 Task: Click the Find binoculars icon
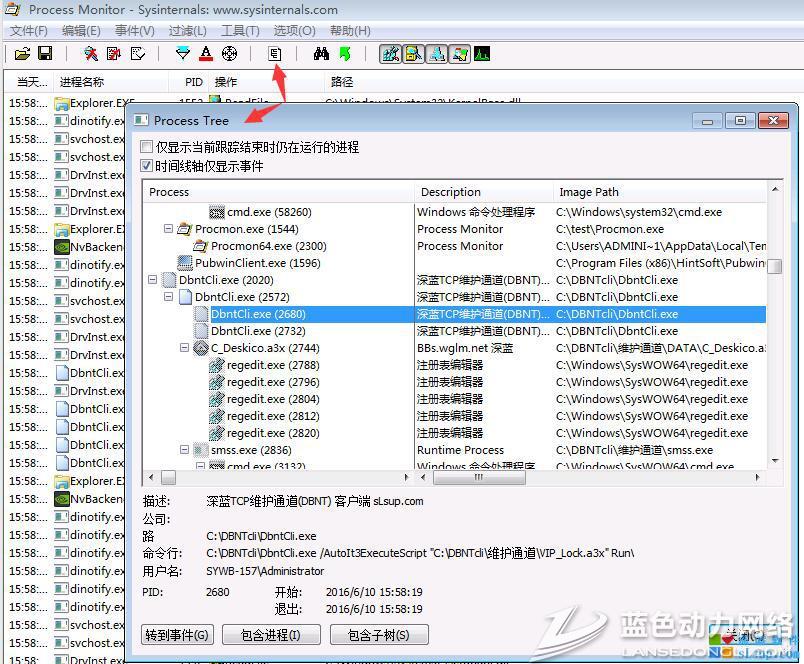(321, 53)
